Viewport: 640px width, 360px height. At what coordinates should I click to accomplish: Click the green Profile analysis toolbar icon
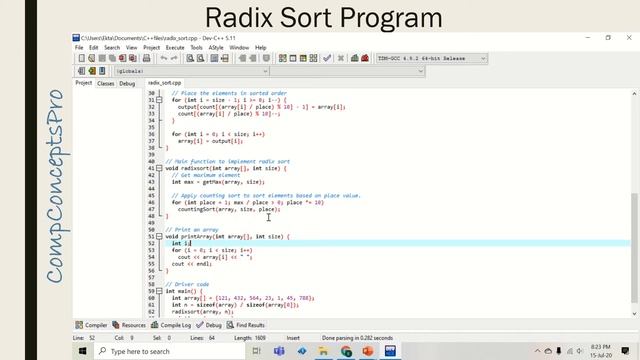pos(355,58)
